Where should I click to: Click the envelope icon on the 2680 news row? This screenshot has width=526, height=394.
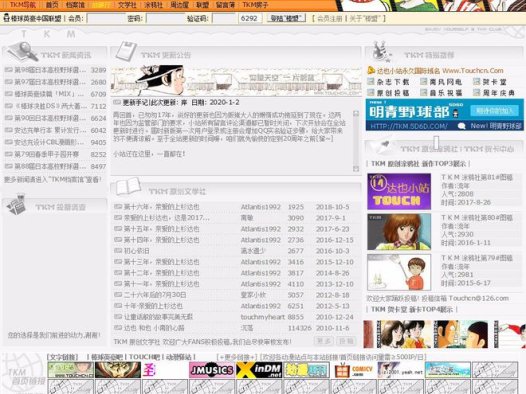click(9, 82)
